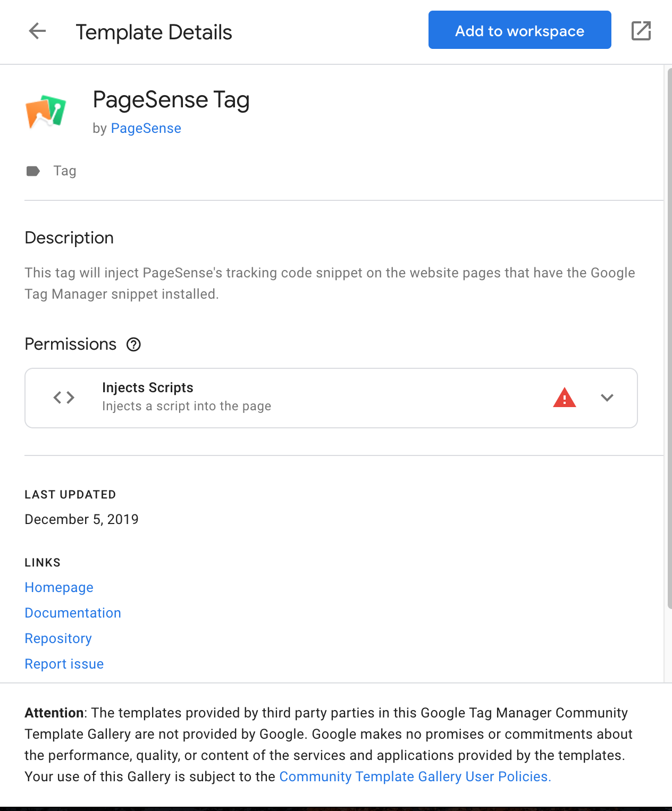Open template in new tab icon
This screenshot has height=811, width=672.
point(641,31)
